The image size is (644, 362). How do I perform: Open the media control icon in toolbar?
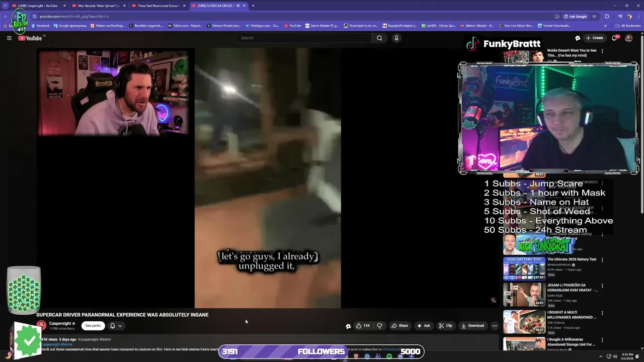click(620, 16)
